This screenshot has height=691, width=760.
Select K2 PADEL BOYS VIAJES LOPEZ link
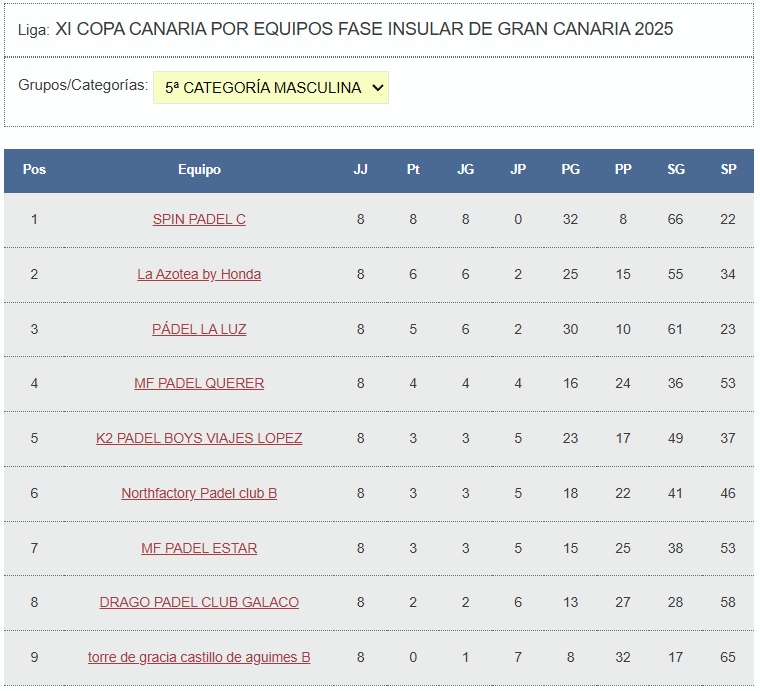coord(199,438)
